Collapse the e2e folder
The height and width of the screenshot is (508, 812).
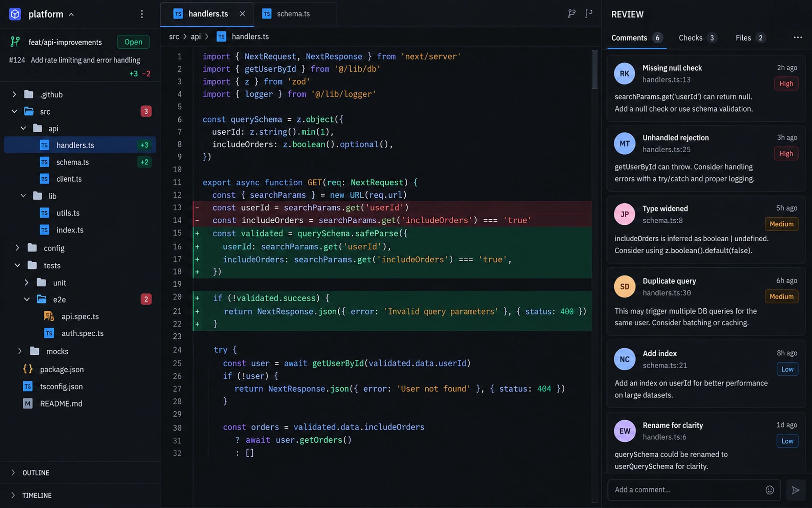[26, 299]
